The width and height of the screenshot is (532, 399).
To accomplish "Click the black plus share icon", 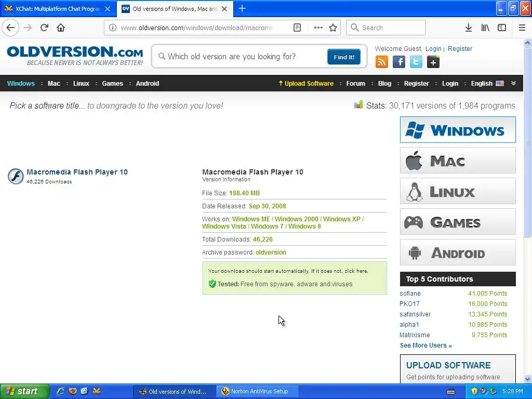I will pyautogui.click(x=433, y=62).
